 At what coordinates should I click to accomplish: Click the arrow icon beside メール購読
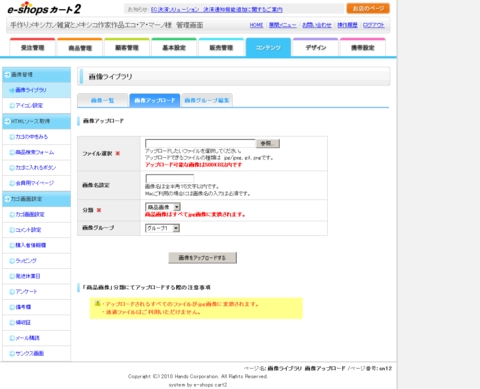click(x=12, y=338)
